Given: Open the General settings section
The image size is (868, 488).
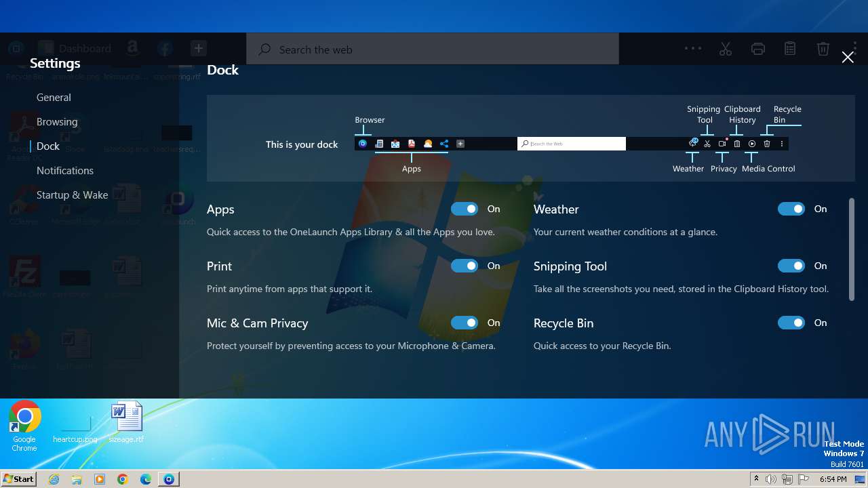Looking at the screenshot, I should click(x=54, y=97).
